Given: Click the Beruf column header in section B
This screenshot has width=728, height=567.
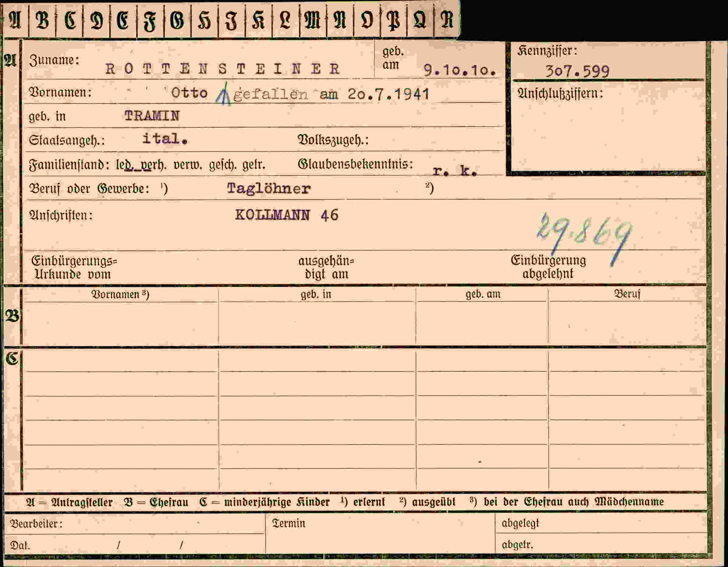Looking at the screenshot, I should (x=627, y=294).
